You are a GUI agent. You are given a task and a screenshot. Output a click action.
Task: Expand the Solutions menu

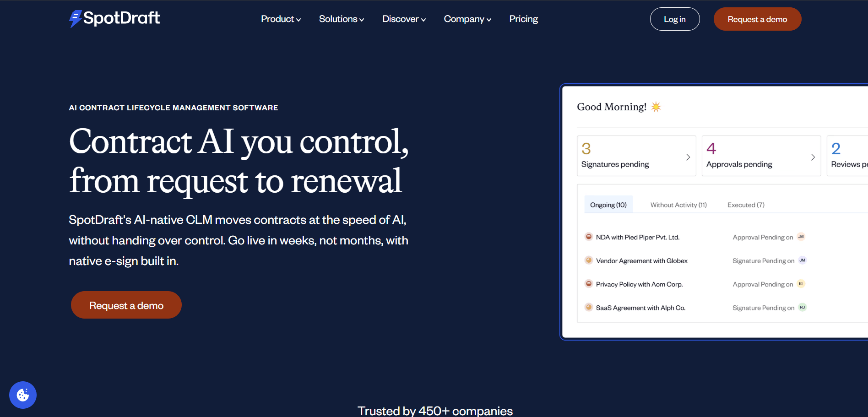[x=342, y=19]
